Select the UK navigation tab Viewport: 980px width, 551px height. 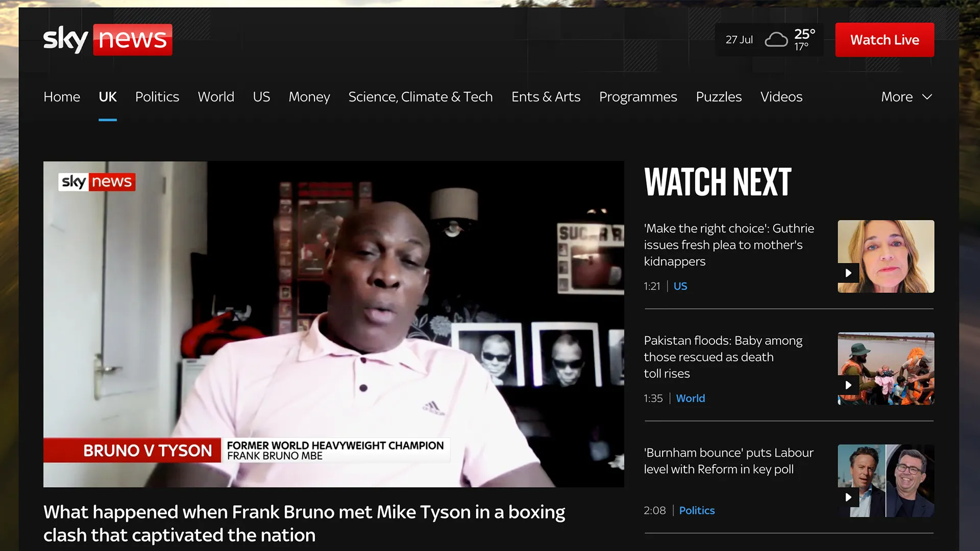[108, 97]
